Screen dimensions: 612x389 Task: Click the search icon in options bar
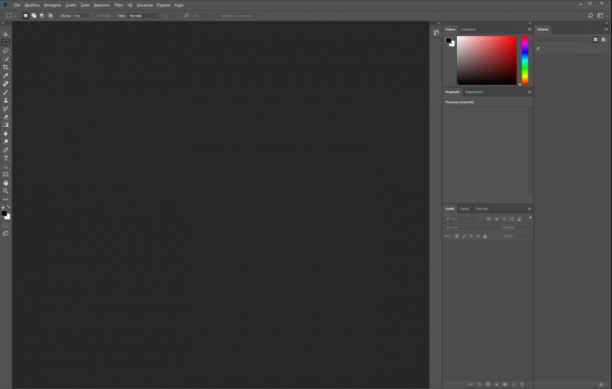[x=591, y=16]
